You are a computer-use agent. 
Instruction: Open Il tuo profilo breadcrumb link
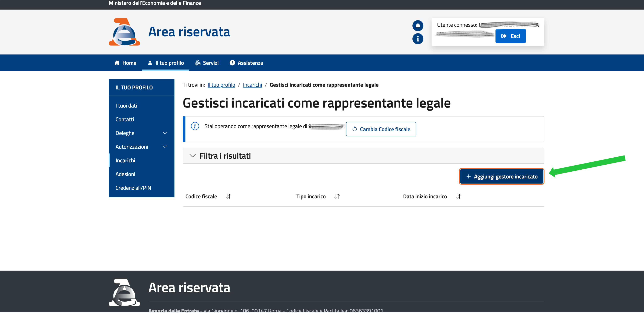tap(221, 85)
